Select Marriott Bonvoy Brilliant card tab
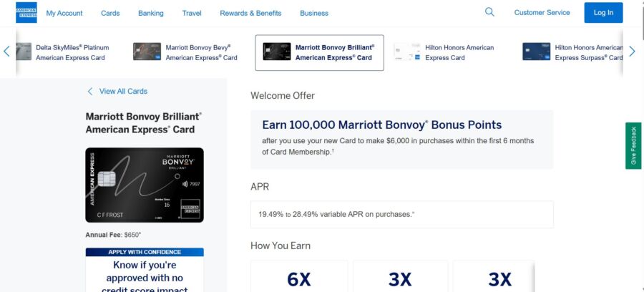The height and width of the screenshot is (292, 644). tap(320, 52)
